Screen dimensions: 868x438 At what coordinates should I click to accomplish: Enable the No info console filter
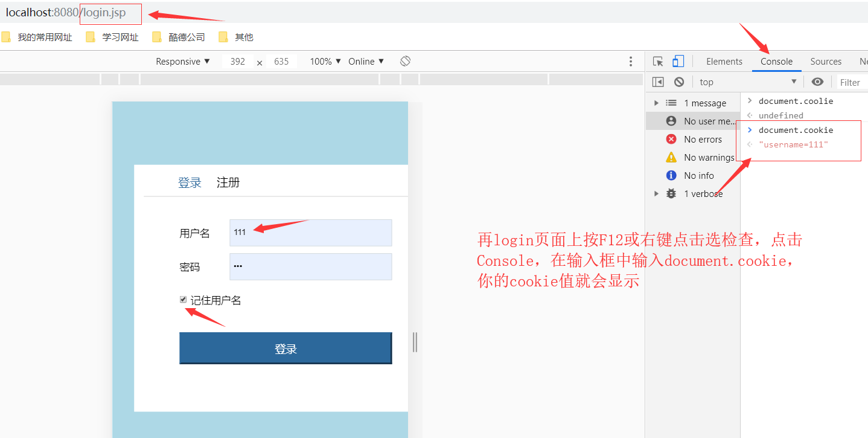698,175
